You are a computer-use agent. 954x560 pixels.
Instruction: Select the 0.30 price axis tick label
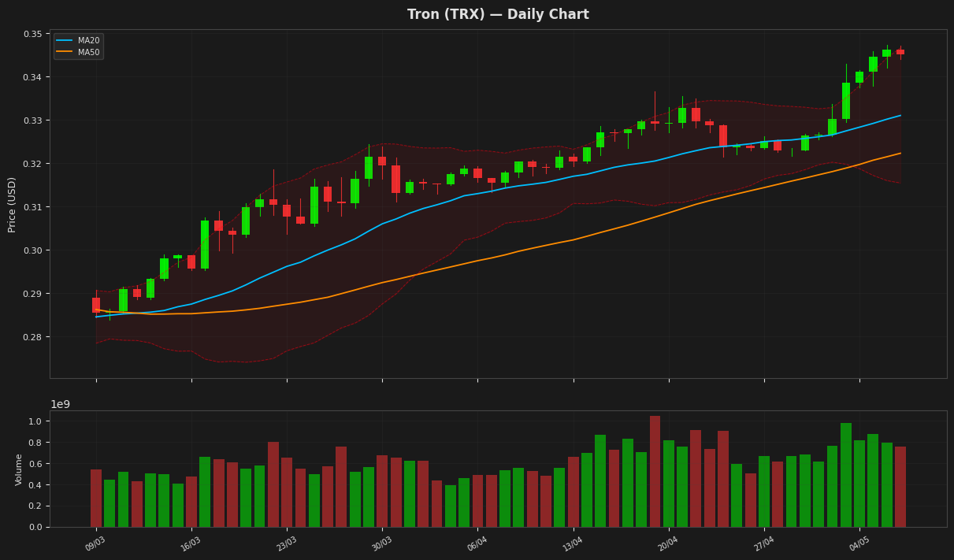coord(32,250)
